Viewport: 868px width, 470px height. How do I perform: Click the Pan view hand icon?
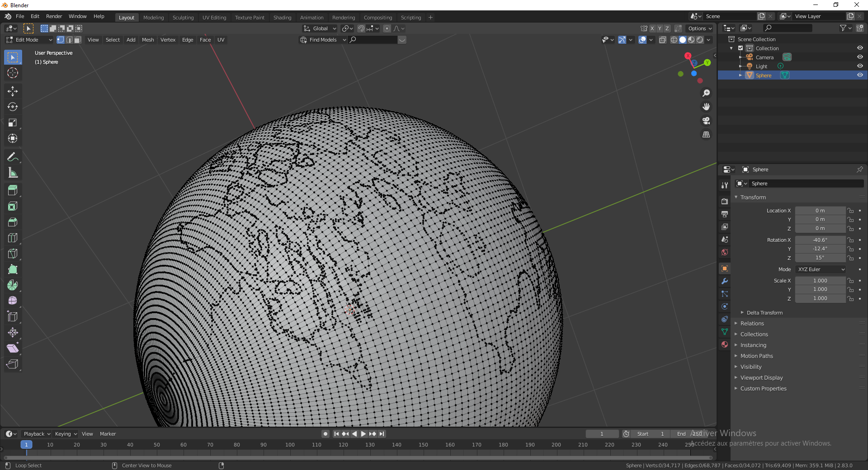(x=706, y=107)
